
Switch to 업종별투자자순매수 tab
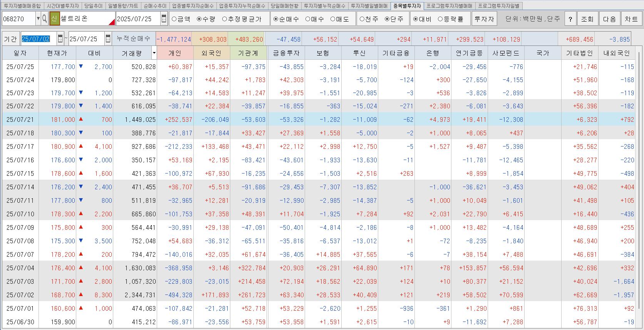pos(193,6)
